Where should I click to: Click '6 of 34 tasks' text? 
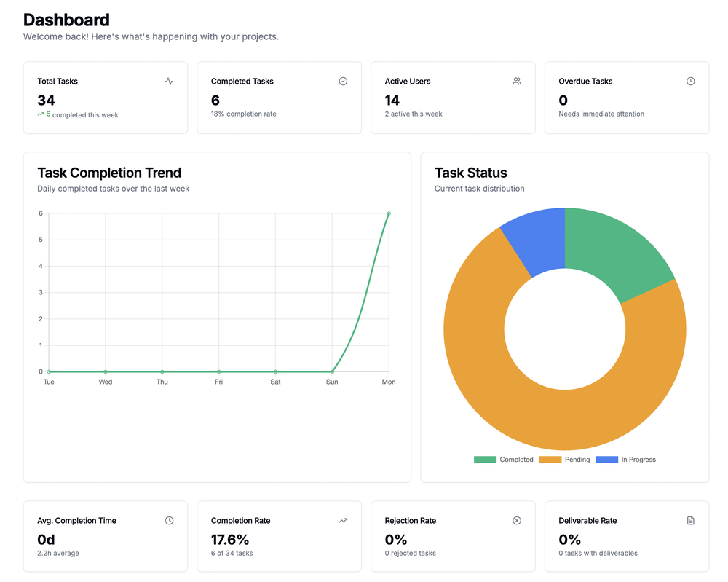pyautogui.click(x=232, y=553)
